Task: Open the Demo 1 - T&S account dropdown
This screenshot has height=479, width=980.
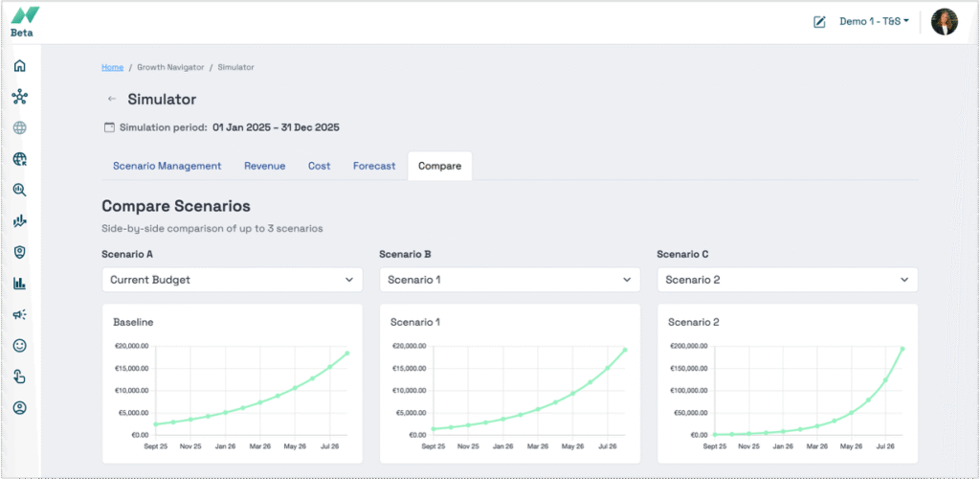Action: [874, 21]
